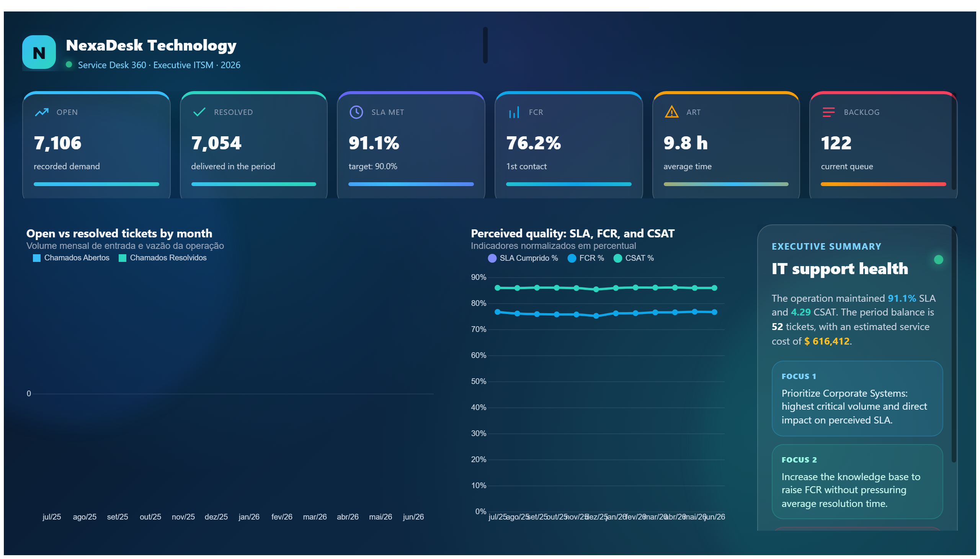Viewport: 980px width, 559px height.
Task: Click the $ 616,412 cost value
Action: [x=826, y=341]
